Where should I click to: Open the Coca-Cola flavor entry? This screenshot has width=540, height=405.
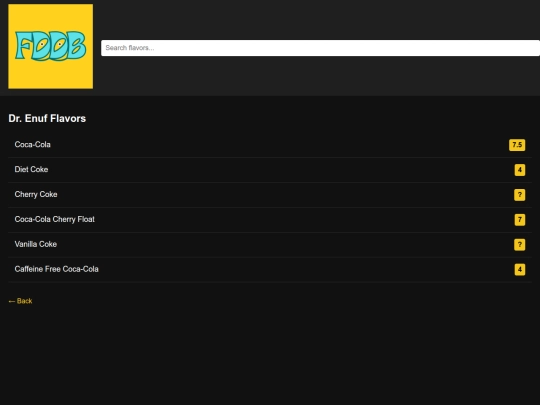(270, 145)
